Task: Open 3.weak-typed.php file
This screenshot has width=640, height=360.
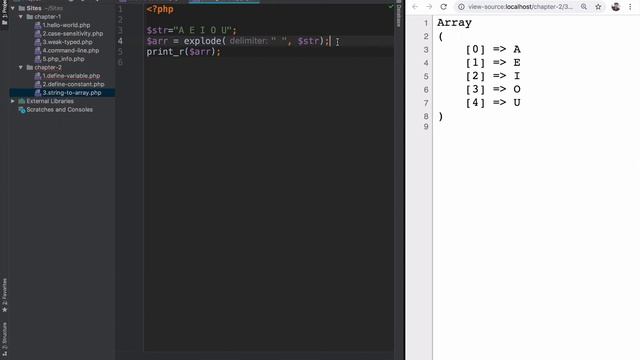Action: [x=67, y=42]
